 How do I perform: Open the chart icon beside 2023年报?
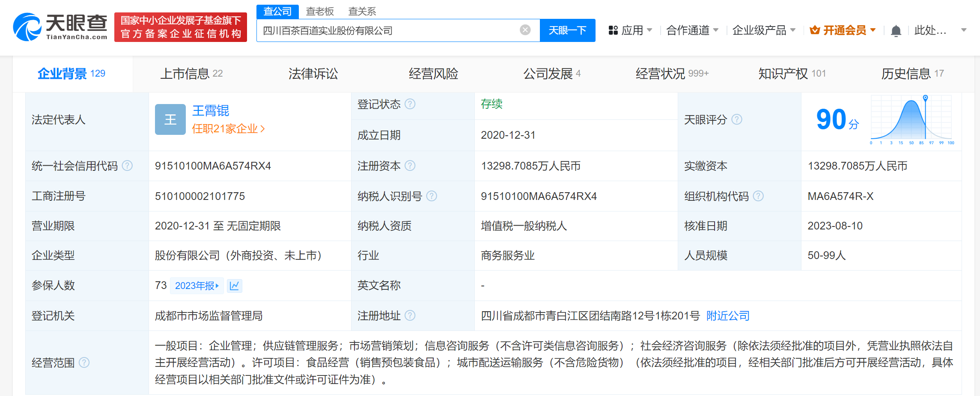pyautogui.click(x=234, y=286)
